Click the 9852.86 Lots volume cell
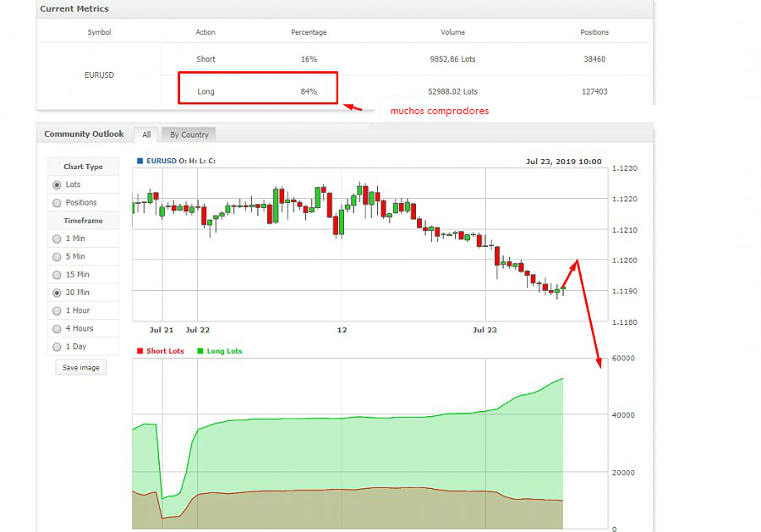The height and width of the screenshot is (532, 761). 453,58
